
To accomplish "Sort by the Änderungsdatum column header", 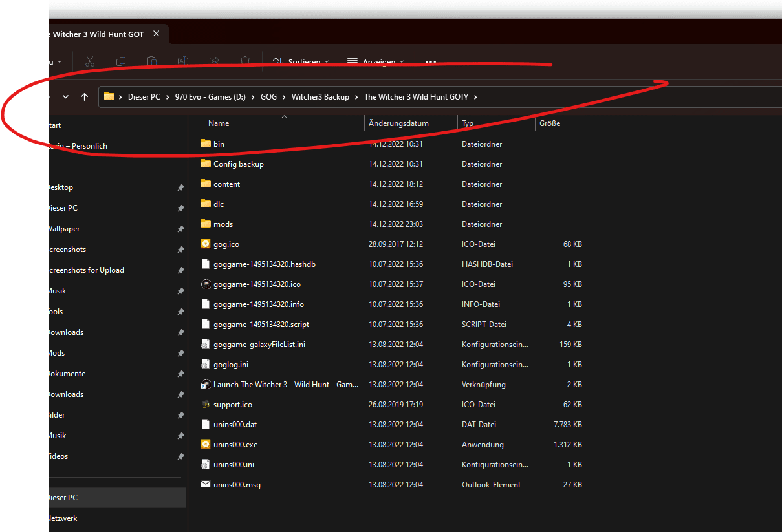I will [x=398, y=123].
